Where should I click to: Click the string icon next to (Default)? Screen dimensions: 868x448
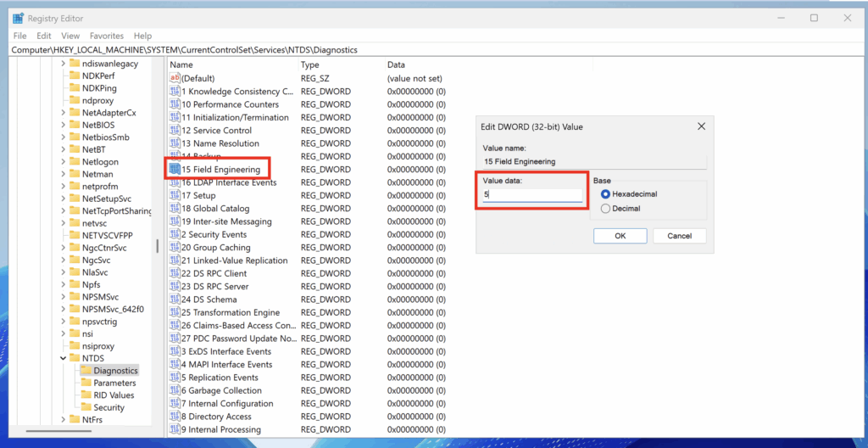pyautogui.click(x=175, y=78)
